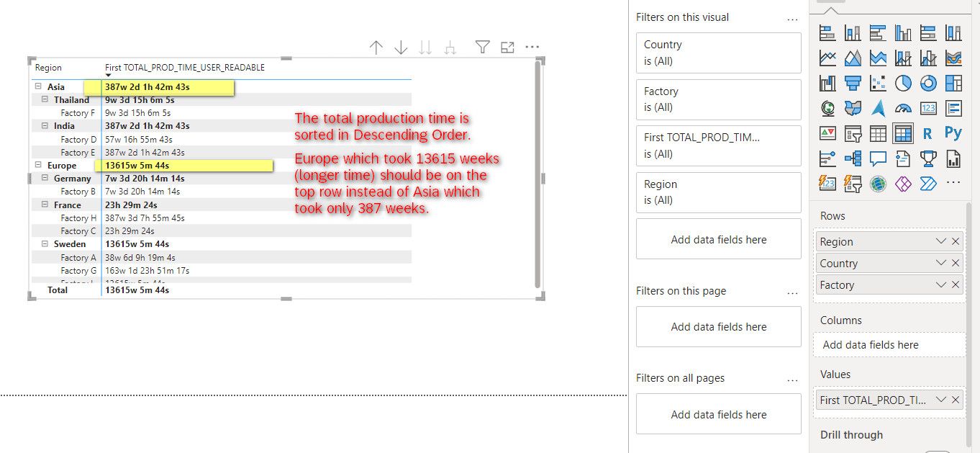Select the Table visual

pos(878,133)
